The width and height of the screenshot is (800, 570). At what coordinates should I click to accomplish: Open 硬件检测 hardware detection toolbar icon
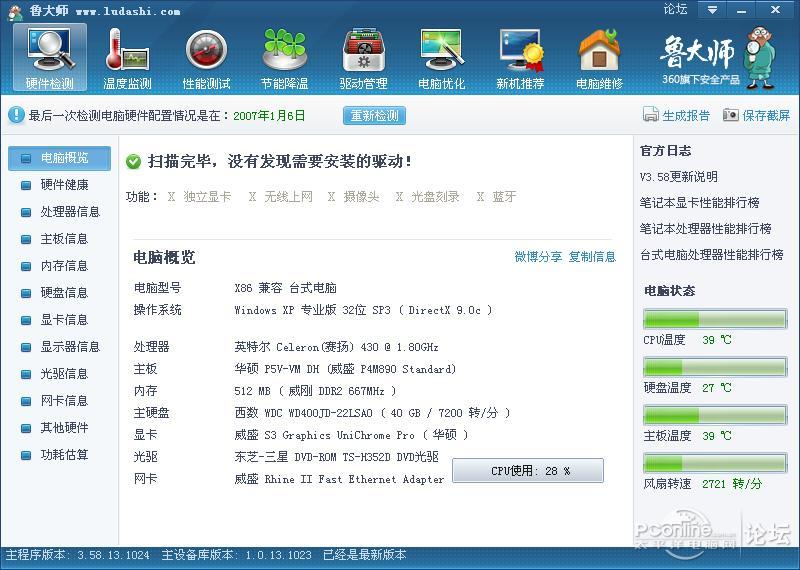click(x=50, y=57)
